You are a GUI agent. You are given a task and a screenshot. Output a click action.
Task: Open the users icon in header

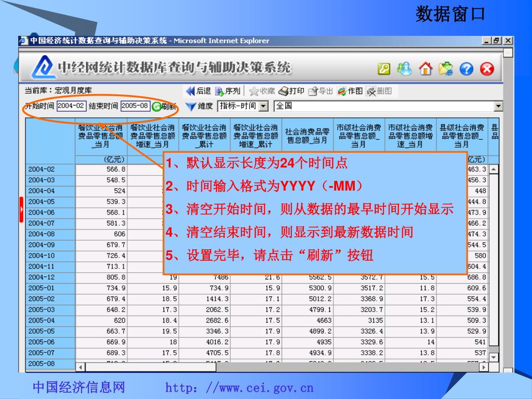point(404,69)
